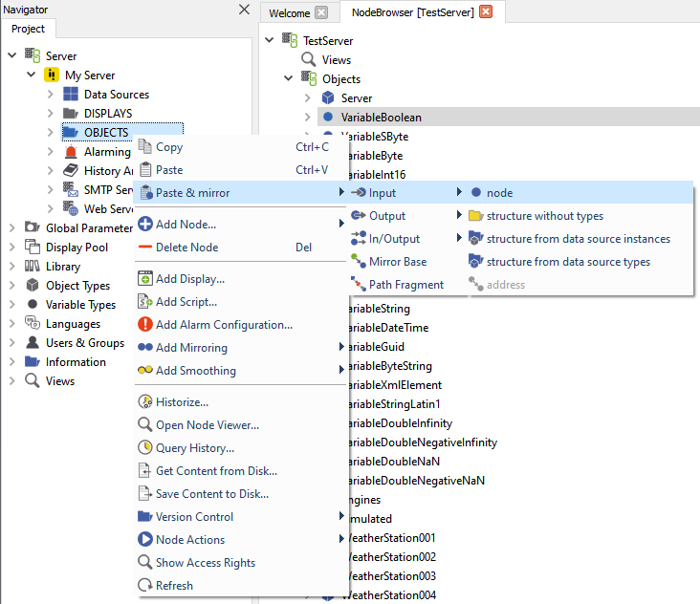Click the Add Smoothing yellow dots icon

click(145, 370)
